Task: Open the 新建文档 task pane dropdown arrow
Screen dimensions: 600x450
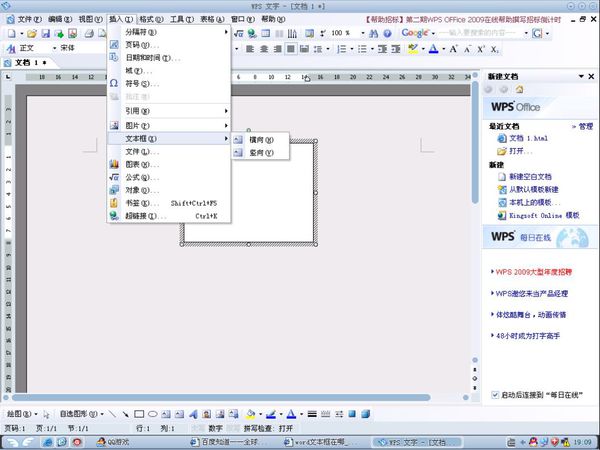Action: [x=579, y=76]
